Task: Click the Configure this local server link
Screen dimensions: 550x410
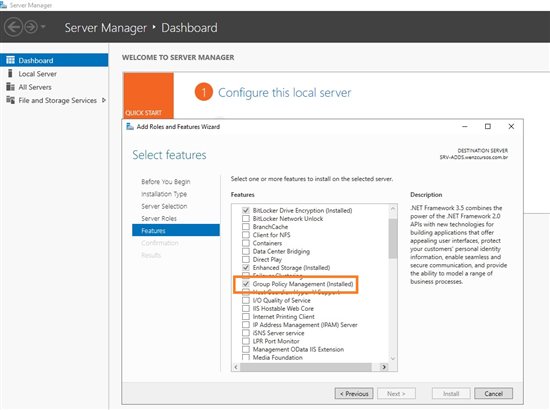Action: pyautogui.click(x=284, y=93)
